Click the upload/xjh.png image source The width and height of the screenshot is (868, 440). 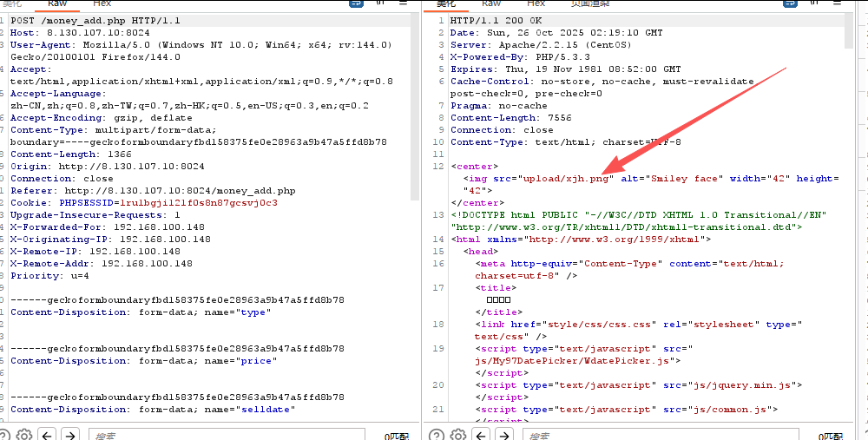pyautogui.click(x=566, y=179)
